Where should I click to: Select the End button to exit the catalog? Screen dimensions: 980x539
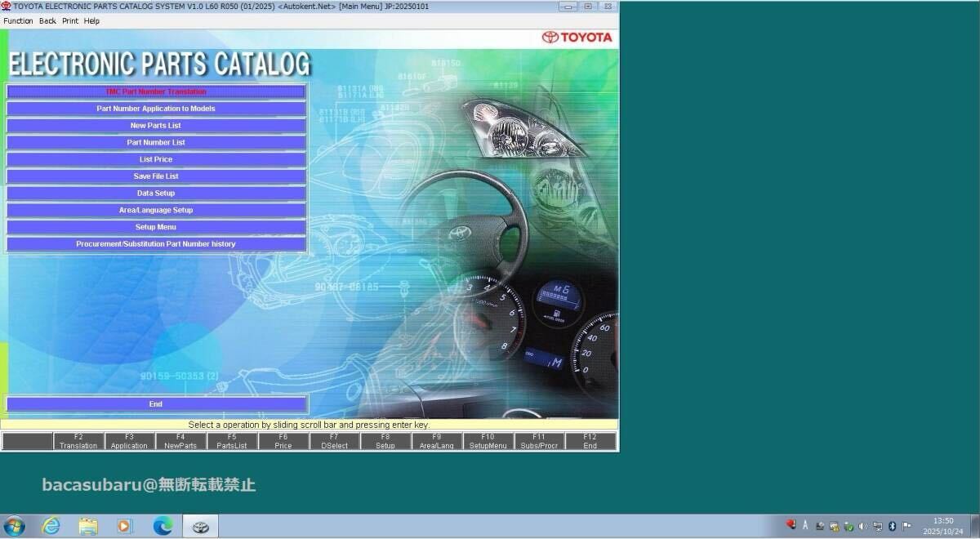tap(155, 403)
